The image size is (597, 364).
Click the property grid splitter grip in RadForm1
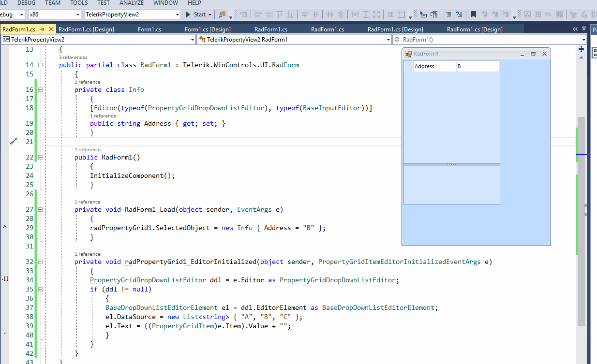point(451,165)
